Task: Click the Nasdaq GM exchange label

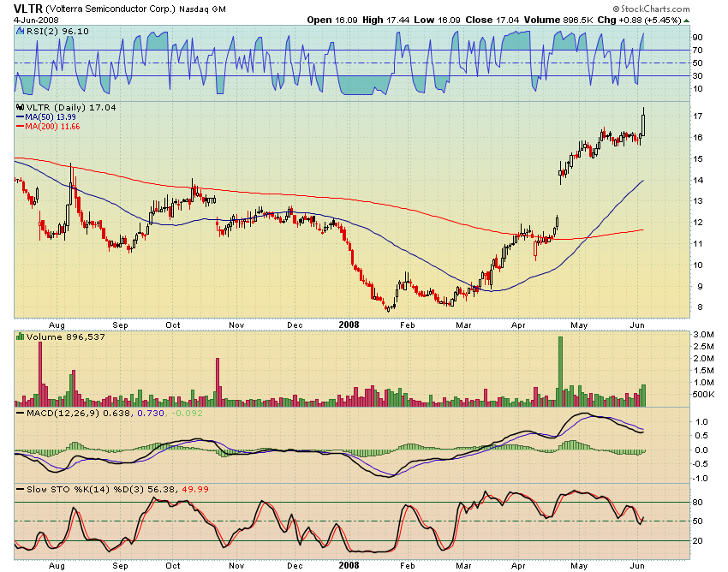Action: pyautogui.click(x=202, y=9)
